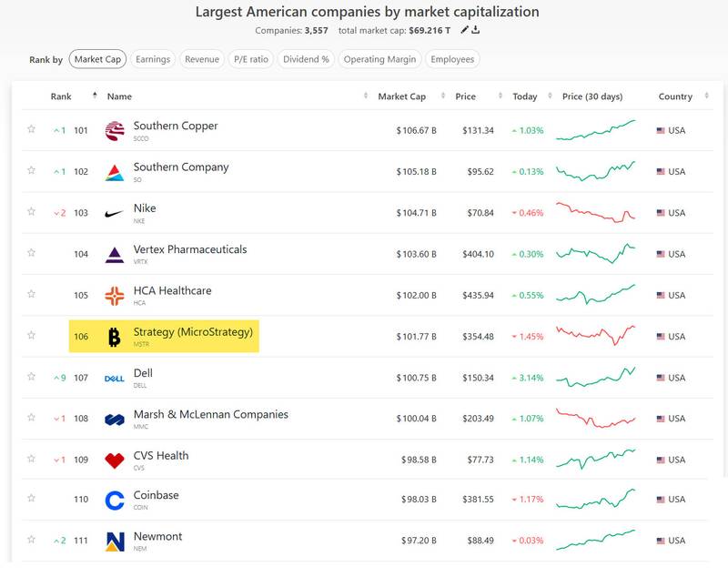
Task: Click the USA flag in Nike row
Action: coord(661,213)
